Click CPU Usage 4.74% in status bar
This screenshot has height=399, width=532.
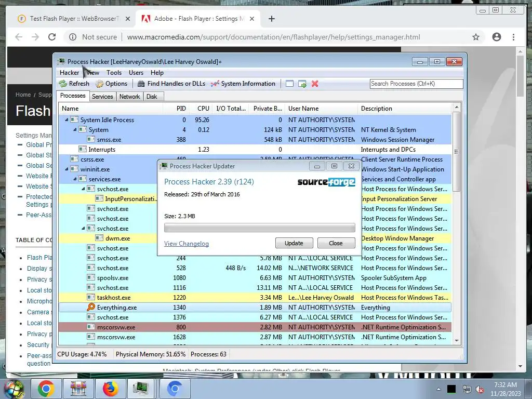[x=82, y=354]
